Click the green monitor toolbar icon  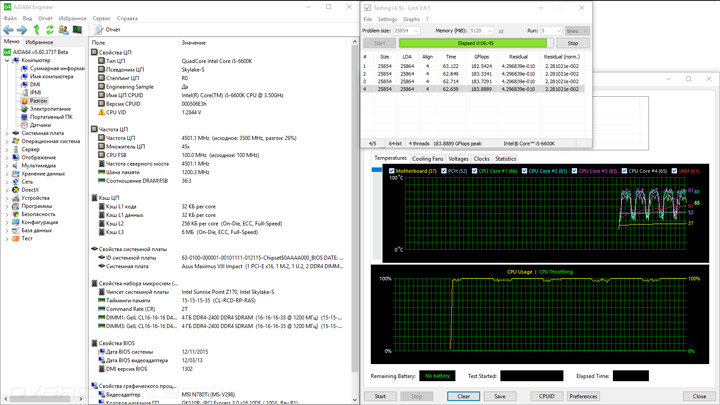[77, 30]
